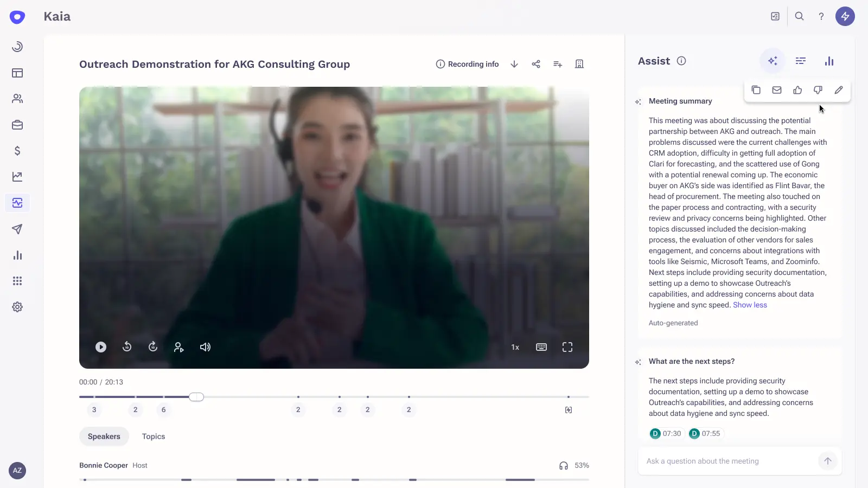Open the briefcase icon in the sidebar
The height and width of the screenshot is (488, 868).
pos(17,125)
